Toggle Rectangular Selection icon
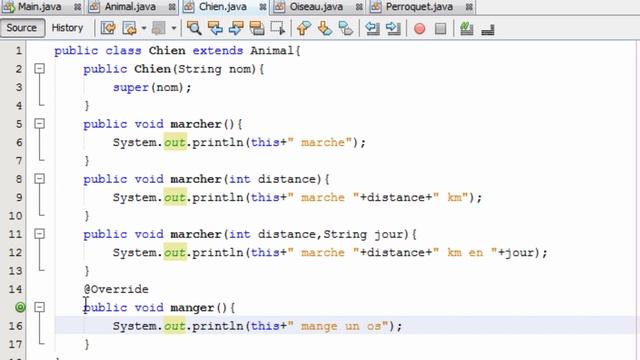This screenshot has width=640, height=360. pos(278,28)
